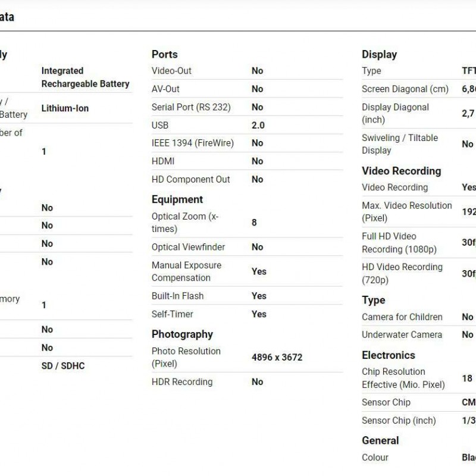Image resolution: width=476 pixels, height=476 pixels.
Task: Select the Self-Timer row label
Action: coord(173,314)
